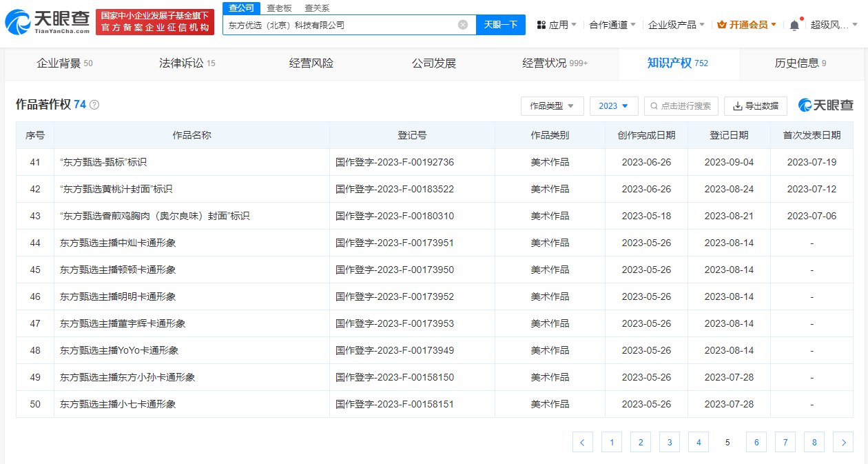
Task: Click the 导出数据 export button
Action: (x=756, y=106)
